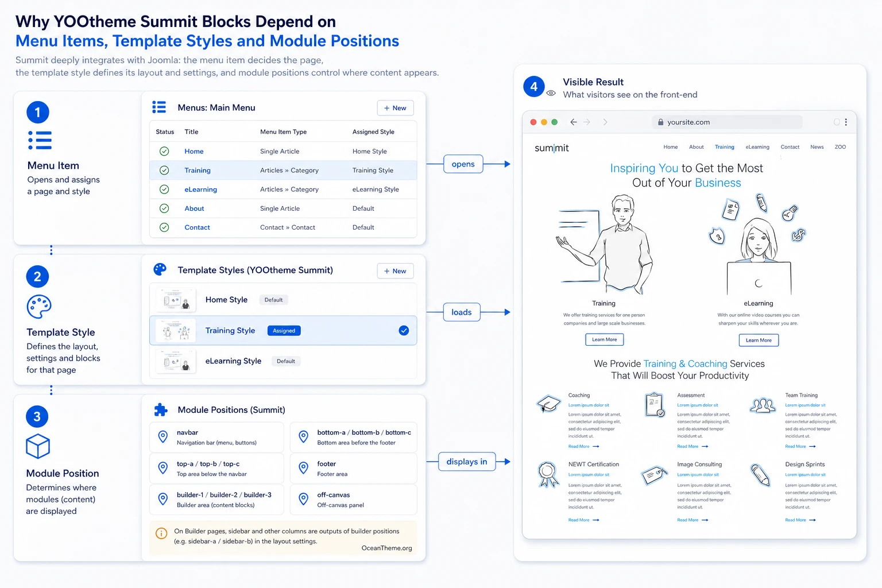Toggle the Training Style selected checkmark
882x588 pixels.
(x=404, y=331)
